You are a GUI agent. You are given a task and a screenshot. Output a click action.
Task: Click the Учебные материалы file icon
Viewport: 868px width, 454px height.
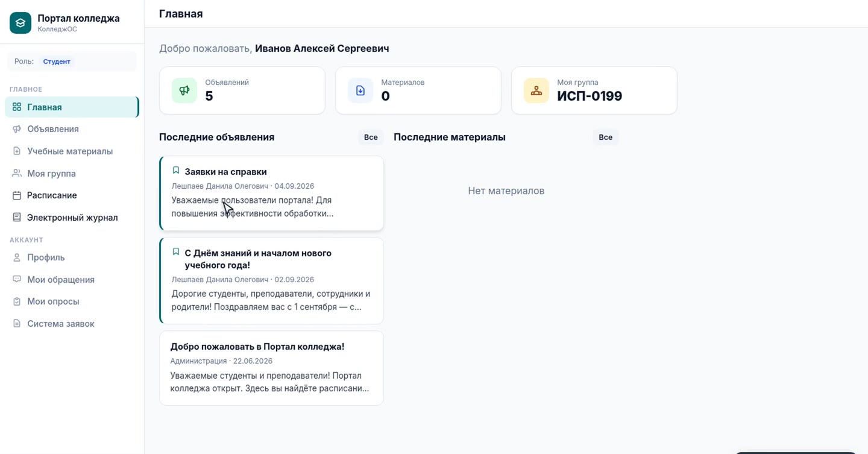[17, 151]
